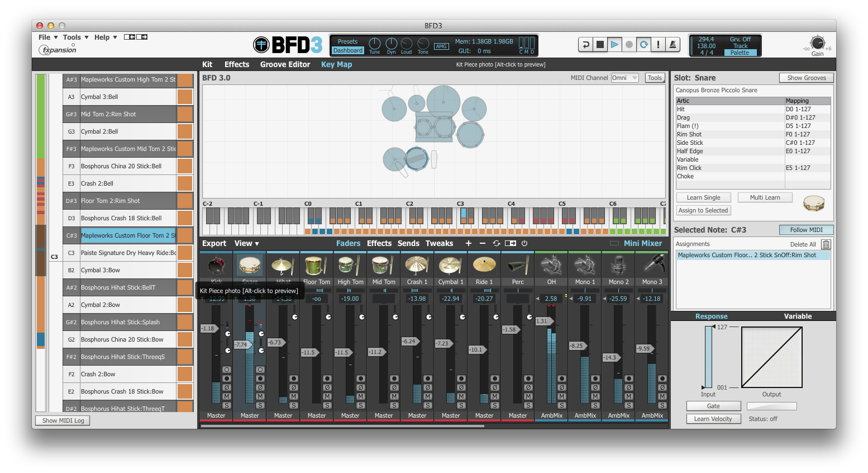Click the Assign to Selected button
This screenshot has height=473, width=868.
[x=703, y=210]
